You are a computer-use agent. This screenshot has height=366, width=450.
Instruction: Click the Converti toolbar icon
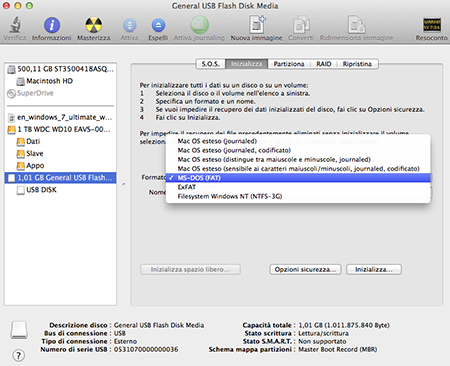301,25
